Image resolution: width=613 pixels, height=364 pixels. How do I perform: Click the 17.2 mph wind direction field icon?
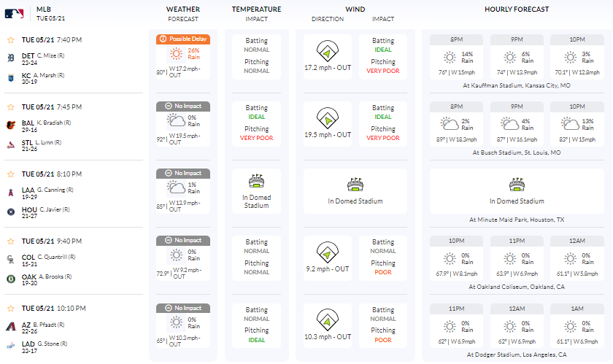[x=327, y=51]
